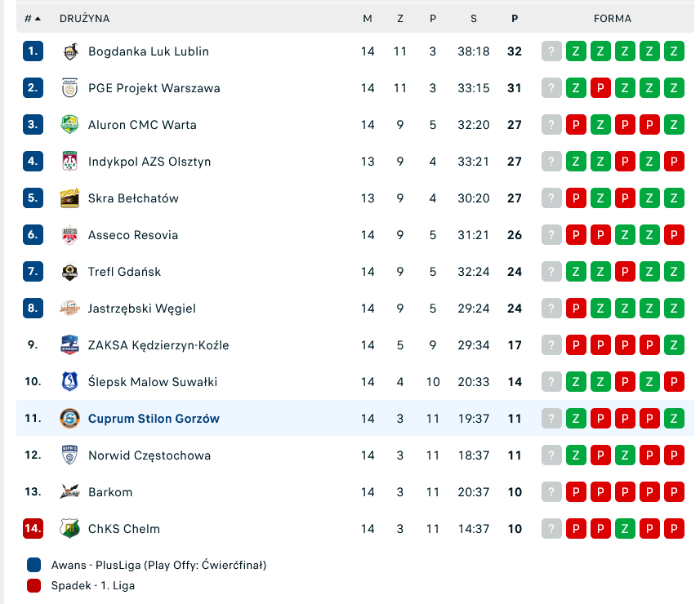Viewport: 700px width, 604px height.
Task: Open the Ślepsk Malow Suwałki team link
Action: coord(152,382)
